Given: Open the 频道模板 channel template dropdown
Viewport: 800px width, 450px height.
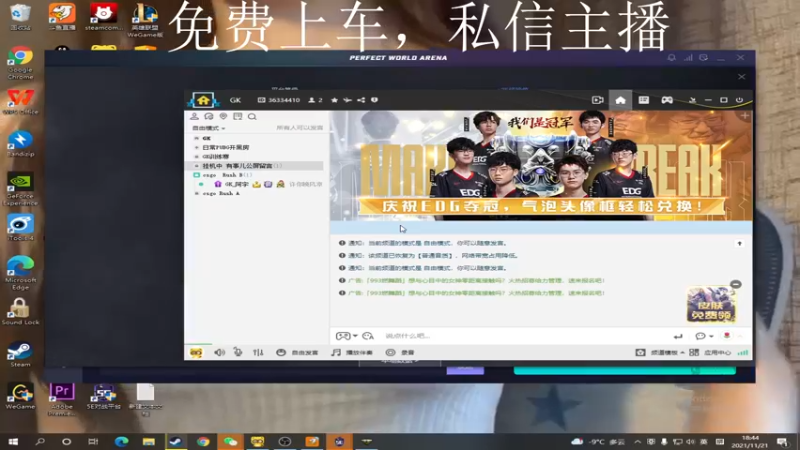Looking at the screenshot, I should pos(660,353).
